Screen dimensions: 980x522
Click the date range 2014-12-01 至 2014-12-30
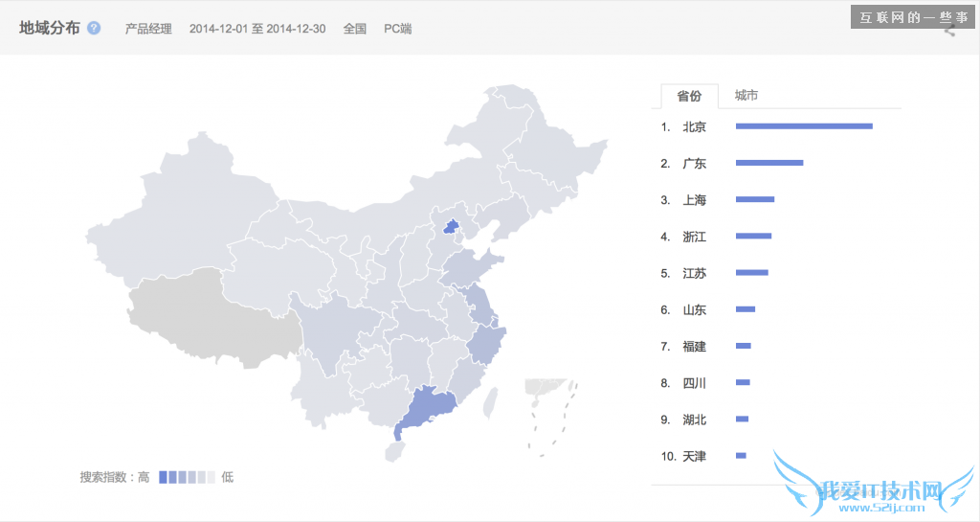tap(256, 29)
